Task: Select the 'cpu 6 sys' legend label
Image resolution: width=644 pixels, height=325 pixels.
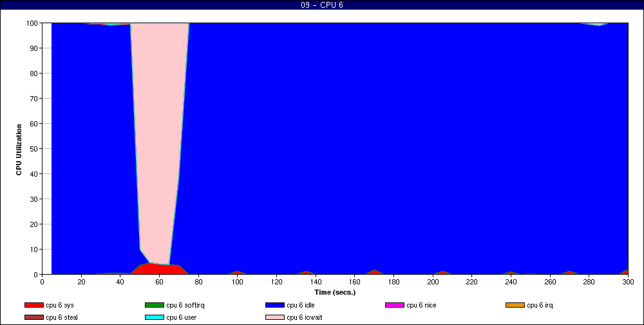Action: click(60, 305)
